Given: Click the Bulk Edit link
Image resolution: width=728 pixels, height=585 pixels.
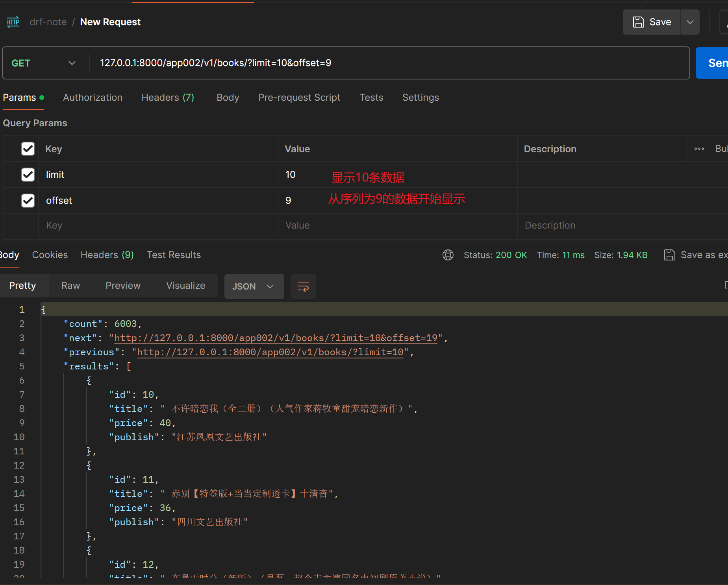Looking at the screenshot, I should coord(721,149).
